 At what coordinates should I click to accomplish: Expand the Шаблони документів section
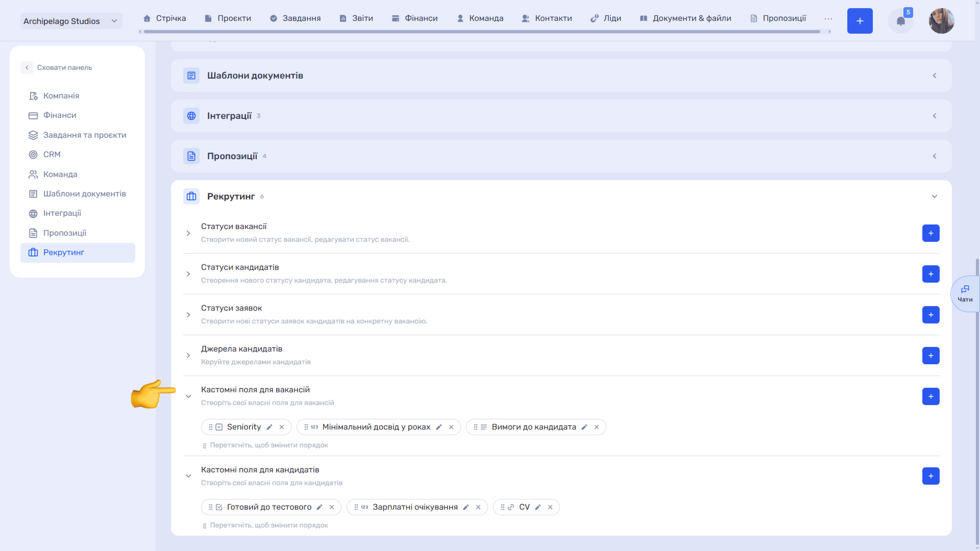click(x=934, y=76)
